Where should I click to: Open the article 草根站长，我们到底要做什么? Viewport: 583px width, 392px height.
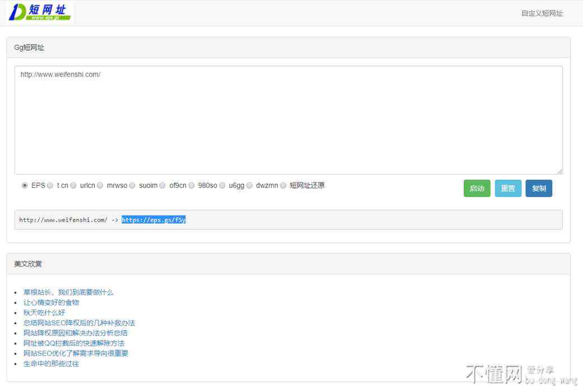pyautogui.click(x=68, y=292)
